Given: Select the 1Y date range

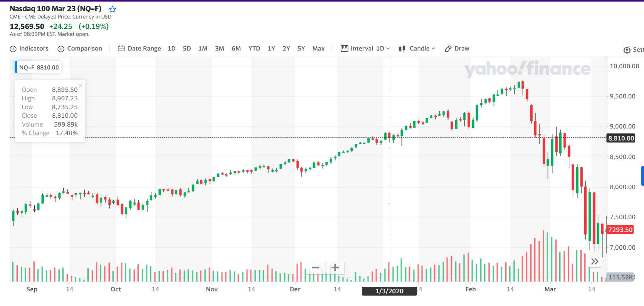Looking at the screenshot, I should click(271, 49).
